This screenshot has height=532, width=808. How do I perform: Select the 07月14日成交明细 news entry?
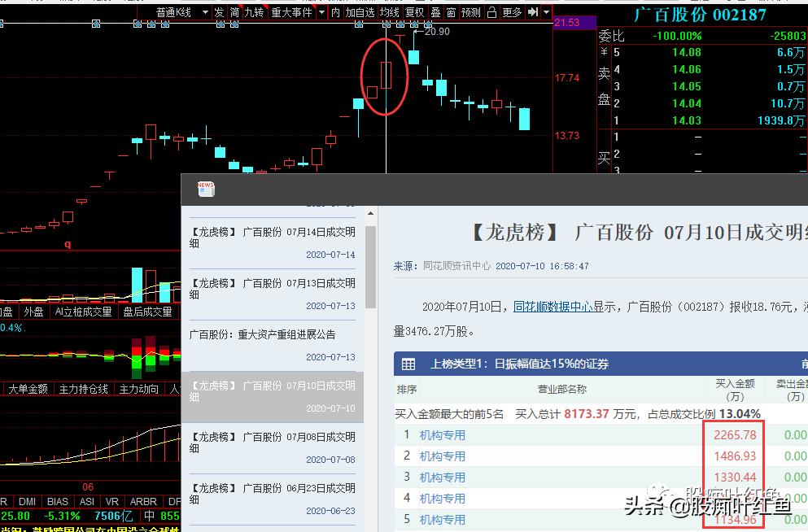(272, 232)
